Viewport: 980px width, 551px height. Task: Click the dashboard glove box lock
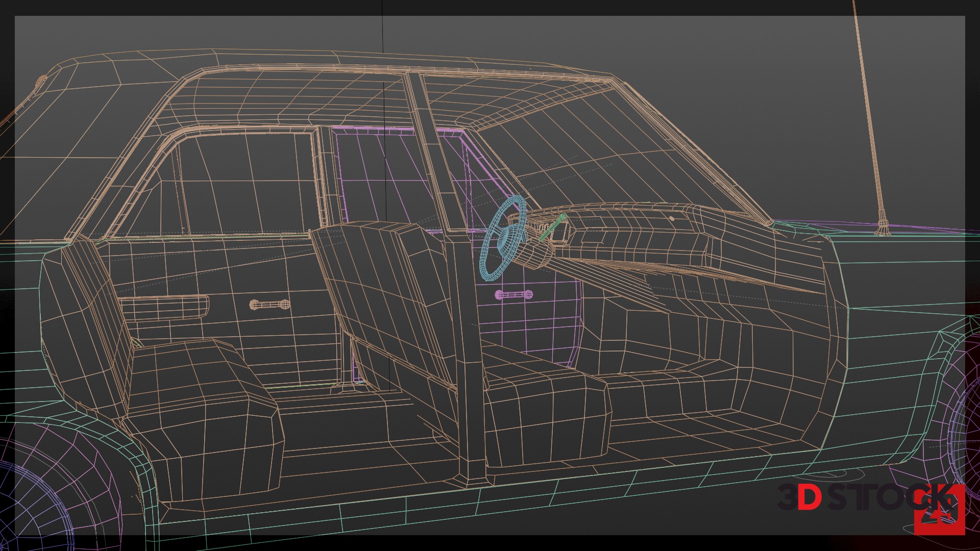coord(672,219)
